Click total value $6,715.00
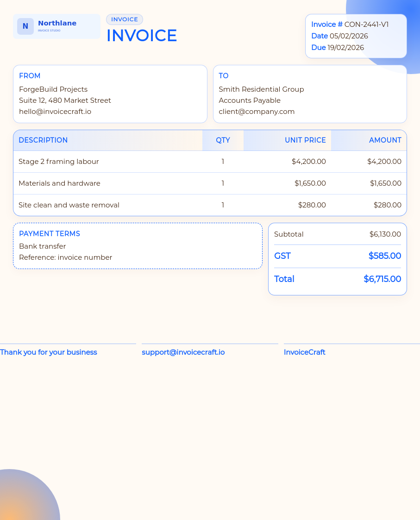Image resolution: width=420 pixels, height=520 pixels. click(382, 279)
